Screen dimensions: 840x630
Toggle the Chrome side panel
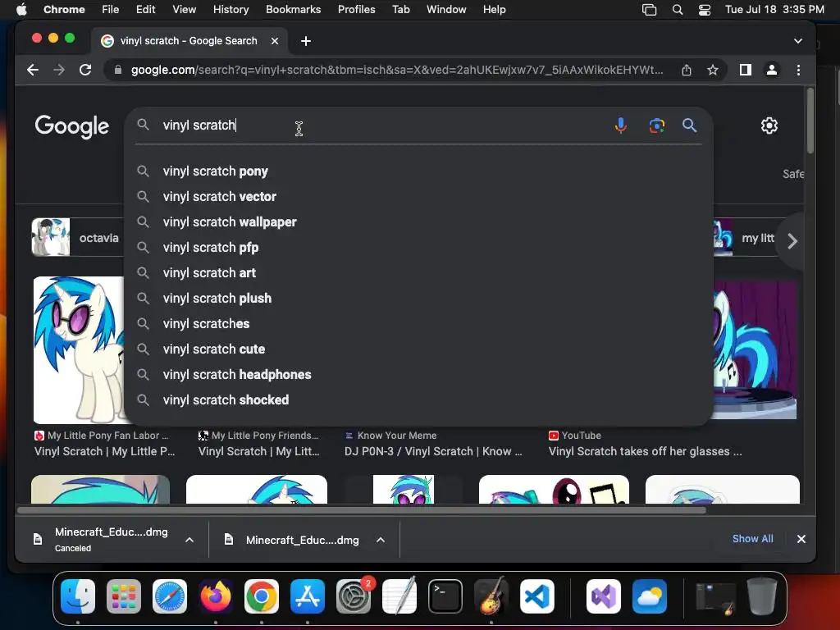tap(745, 70)
